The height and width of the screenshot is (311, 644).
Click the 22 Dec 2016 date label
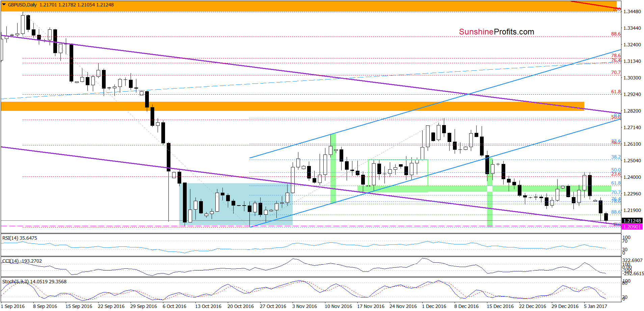tap(533, 306)
